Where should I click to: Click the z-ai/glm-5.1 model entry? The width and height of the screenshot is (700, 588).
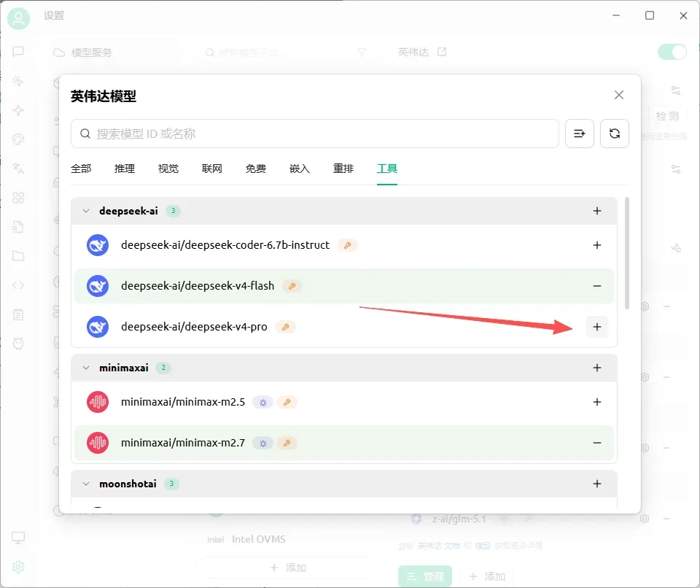click(x=459, y=519)
